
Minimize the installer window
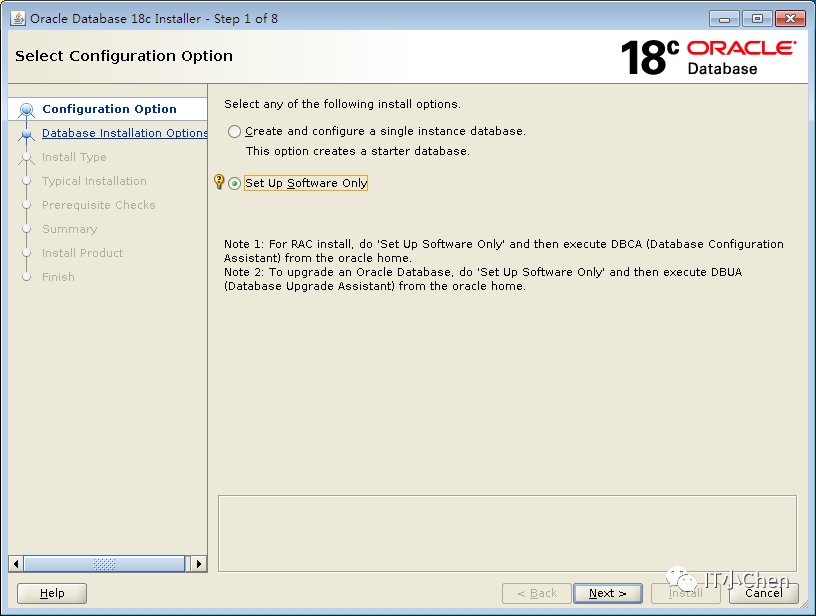pyautogui.click(x=724, y=19)
